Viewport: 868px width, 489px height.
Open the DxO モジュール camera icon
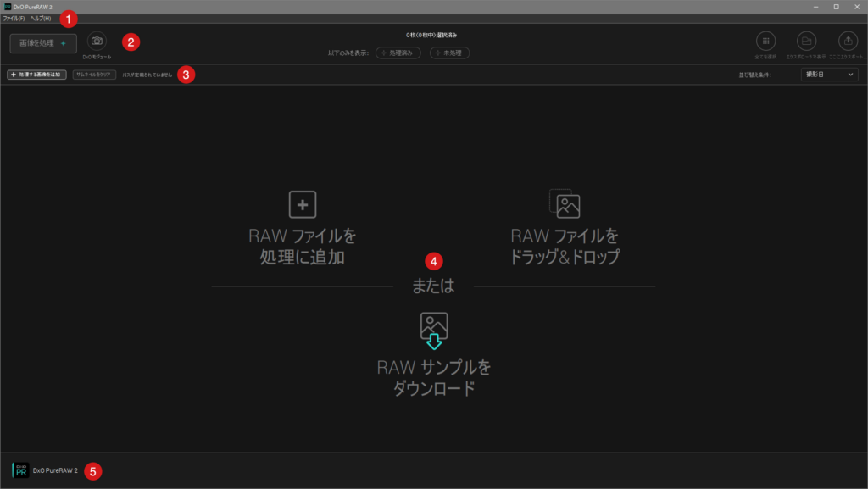point(97,41)
